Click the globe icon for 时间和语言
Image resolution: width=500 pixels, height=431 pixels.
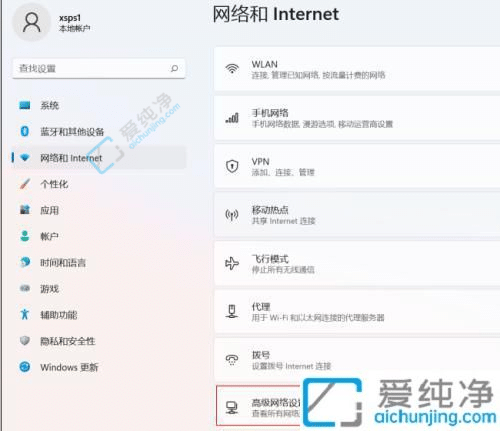click(x=25, y=262)
